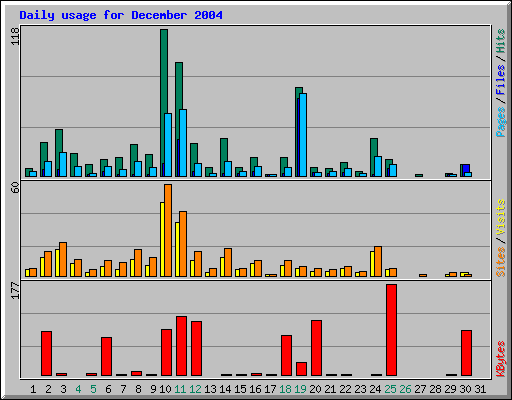
Task: Click day 16 on the x-axis
Action: (255, 389)
